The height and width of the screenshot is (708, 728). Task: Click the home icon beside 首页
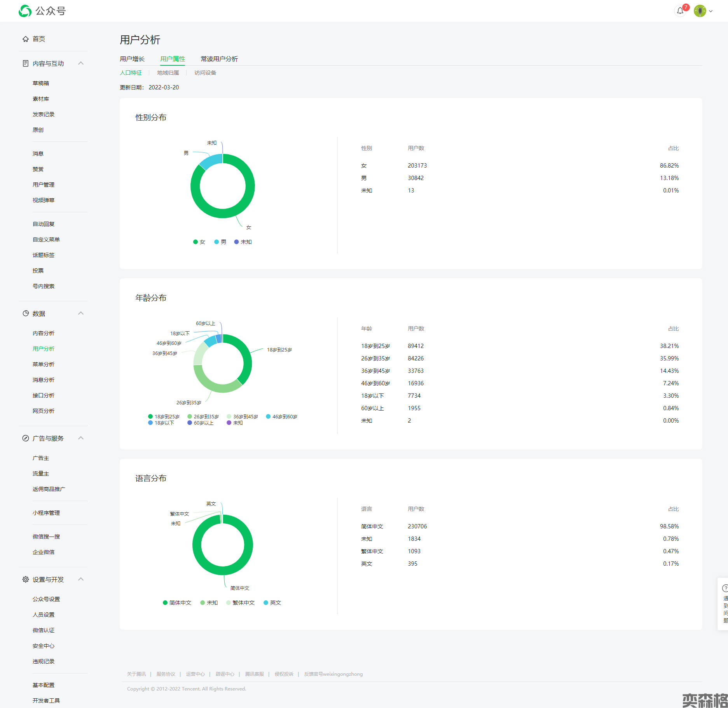point(26,39)
